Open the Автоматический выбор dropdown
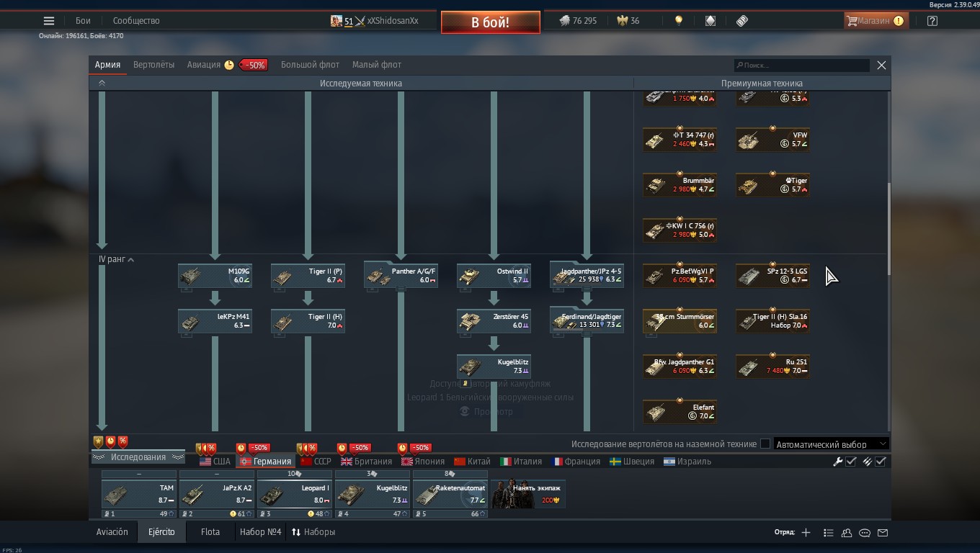The height and width of the screenshot is (553, 980). 832,444
